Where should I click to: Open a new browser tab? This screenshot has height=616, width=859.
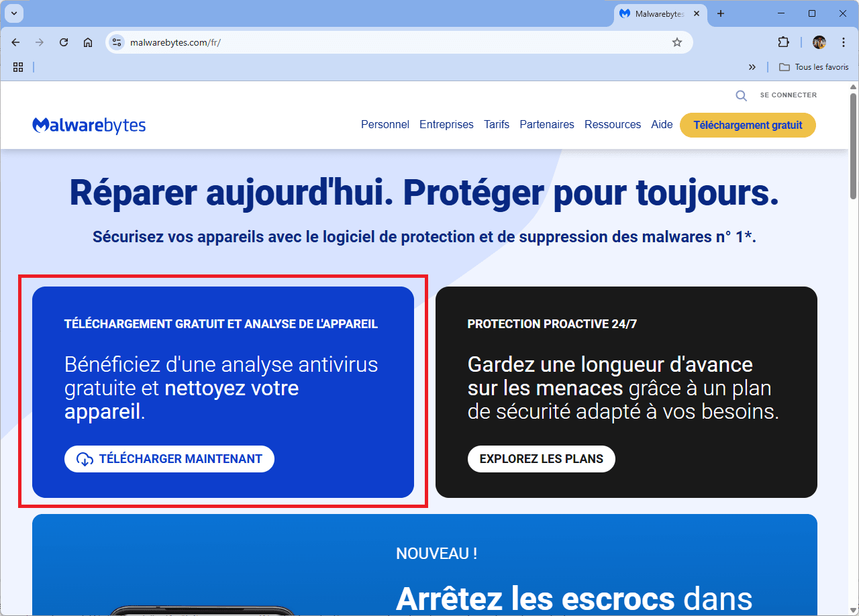[721, 13]
